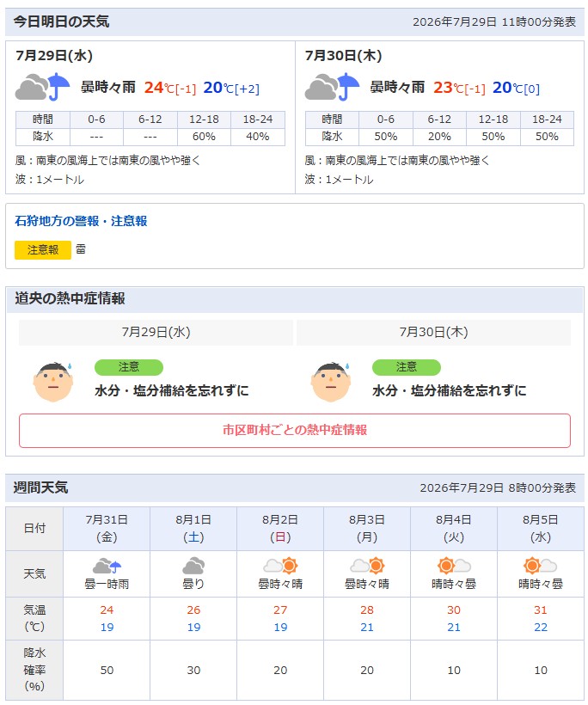Click the 今日明日の天気 section heading
Viewport: 588px width, 705px height.
61,21
